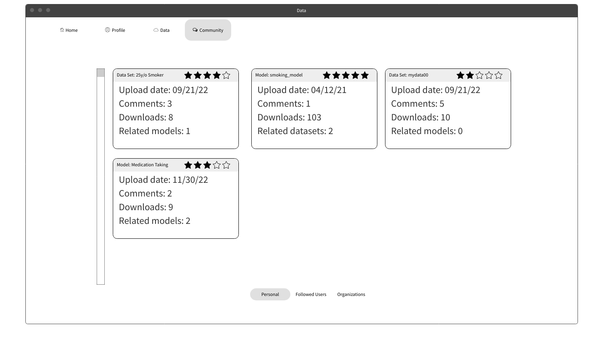Set 25y/o Smoker rating to three stars
Image resolution: width=615 pixels, height=364 pixels.
point(207,75)
